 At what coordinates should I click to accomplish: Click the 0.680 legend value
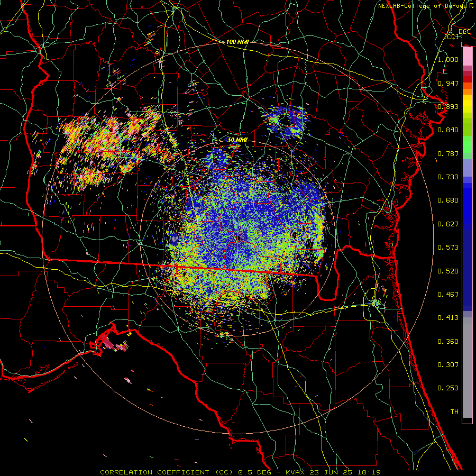[x=448, y=200]
